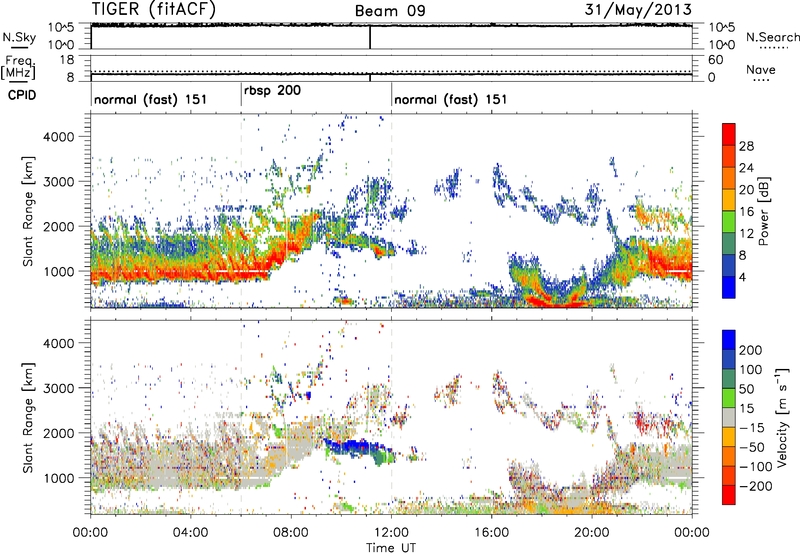Click the 200 label on velocity colorbar
Viewport: 800px width, 554px height.
pos(751,350)
